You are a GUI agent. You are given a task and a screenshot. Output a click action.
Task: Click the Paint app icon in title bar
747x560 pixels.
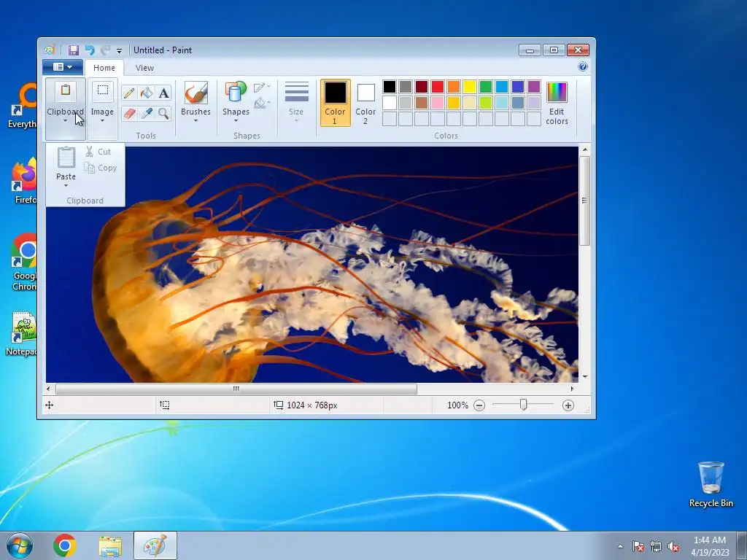tap(49, 50)
